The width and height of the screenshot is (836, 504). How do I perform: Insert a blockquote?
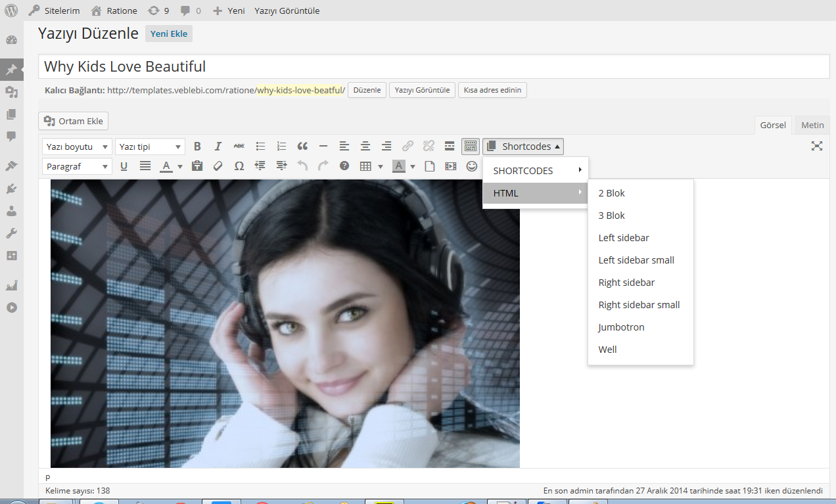(x=302, y=147)
